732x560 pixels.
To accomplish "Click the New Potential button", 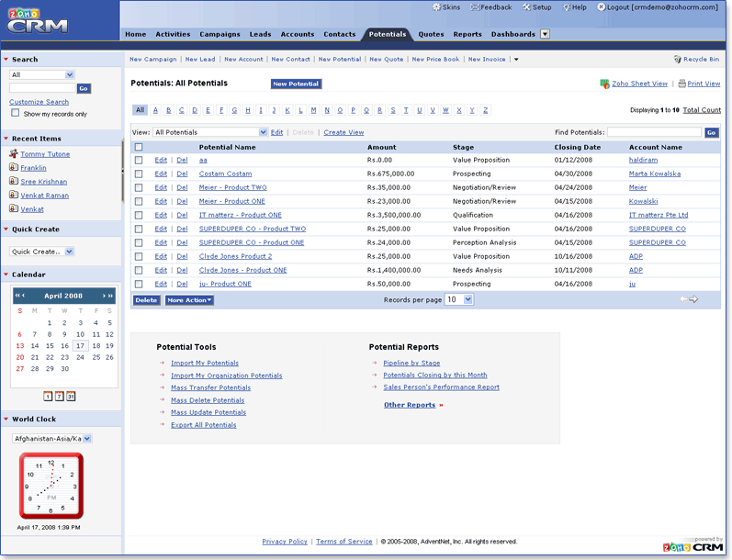I will tap(296, 84).
